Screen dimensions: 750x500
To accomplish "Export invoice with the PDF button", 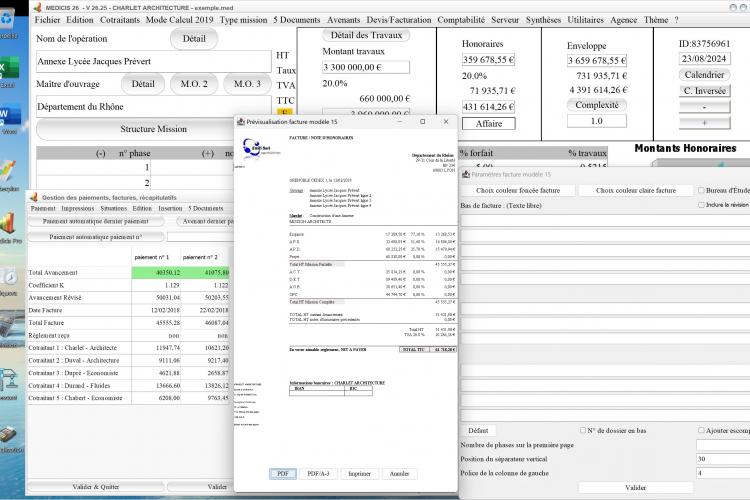I will click(283, 474).
